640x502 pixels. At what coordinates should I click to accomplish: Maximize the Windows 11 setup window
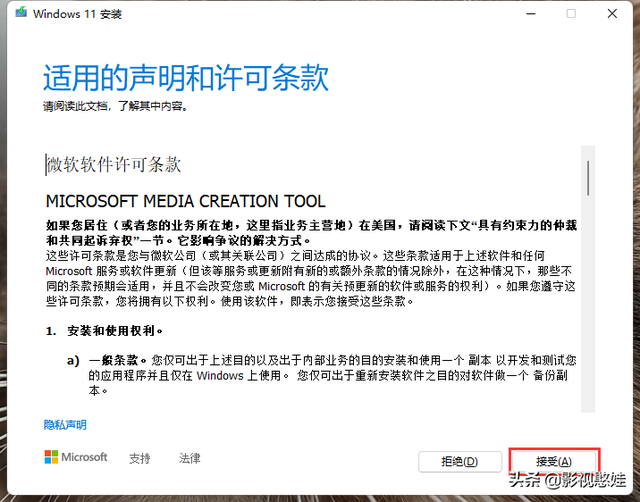point(571,13)
